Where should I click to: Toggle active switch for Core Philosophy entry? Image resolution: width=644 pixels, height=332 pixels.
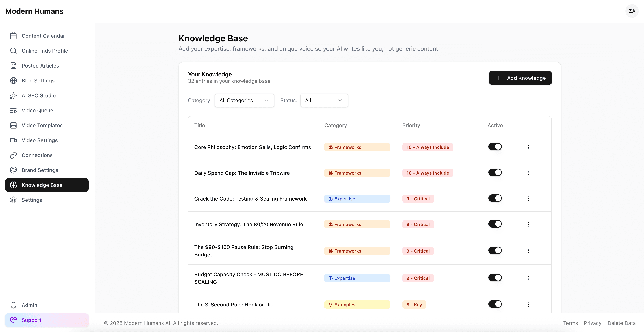(x=495, y=147)
